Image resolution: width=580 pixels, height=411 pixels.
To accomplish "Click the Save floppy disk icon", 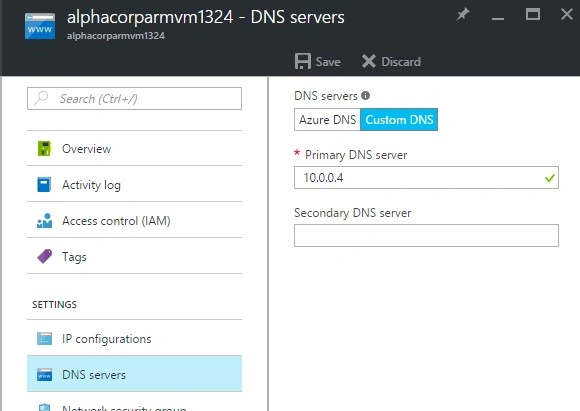I will pos(303,61).
